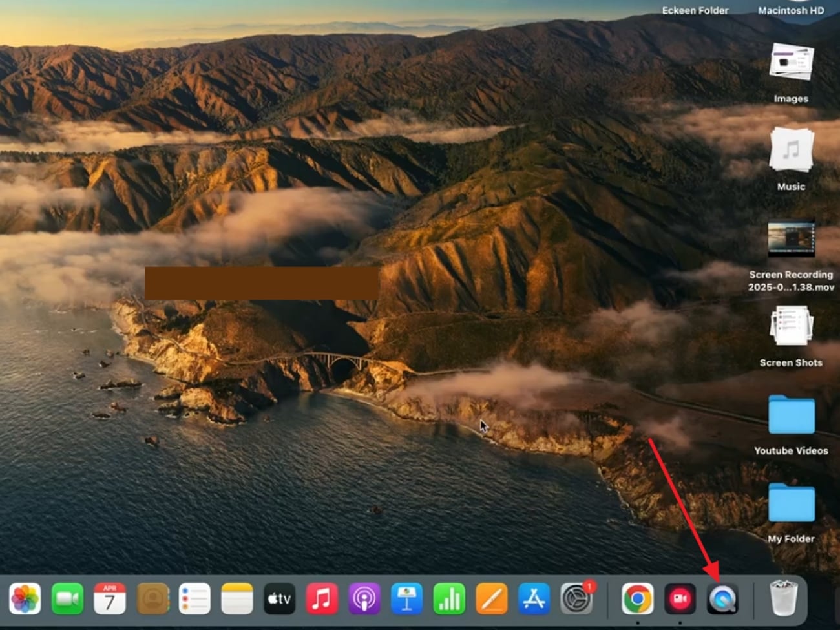Launch Numbers from the Dock

click(449, 599)
